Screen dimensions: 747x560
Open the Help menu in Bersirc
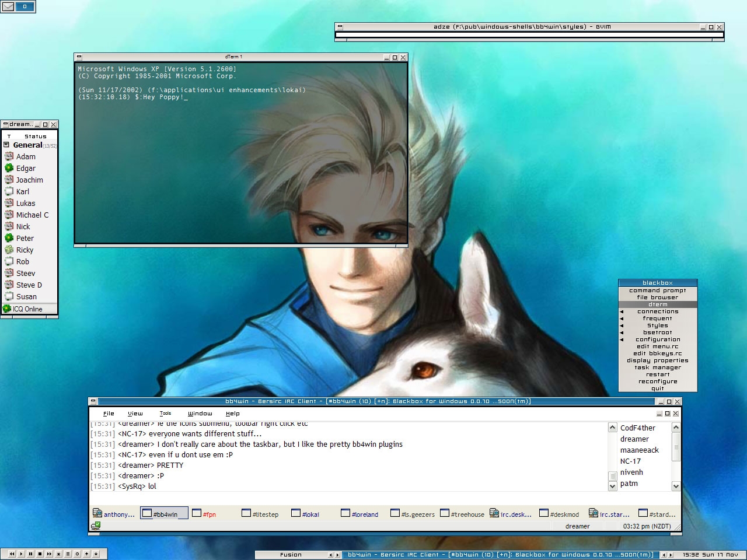233,414
